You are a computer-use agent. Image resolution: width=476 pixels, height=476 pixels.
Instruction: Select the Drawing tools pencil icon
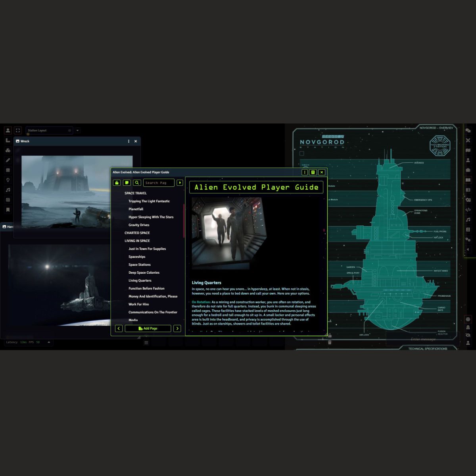point(8,160)
